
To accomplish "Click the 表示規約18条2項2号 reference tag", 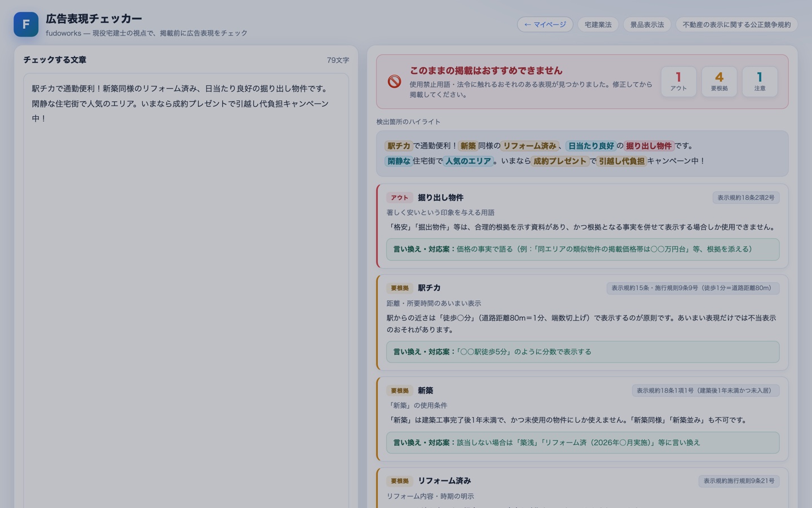I will tap(745, 198).
